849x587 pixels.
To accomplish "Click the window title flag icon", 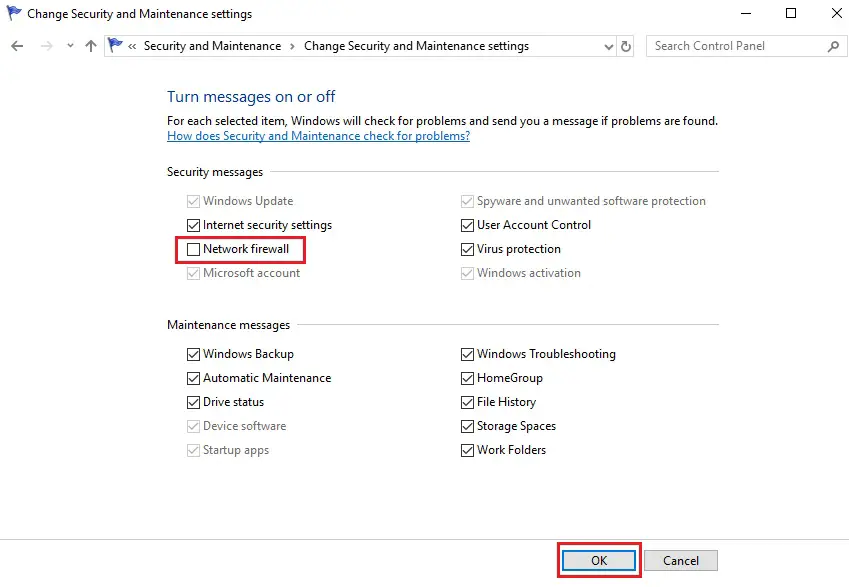I will [x=14, y=13].
